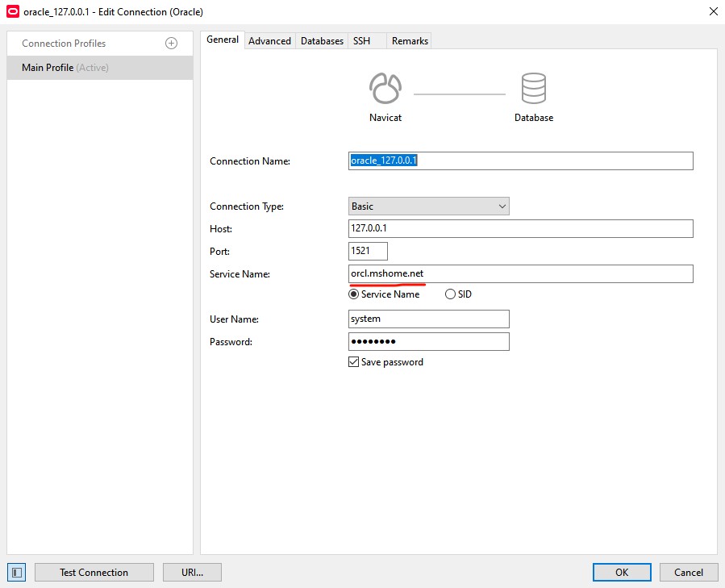Viewport: 725px width, 588px height.
Task: Select Main Profile in the profiles list
Action: [x=100, y=68]
